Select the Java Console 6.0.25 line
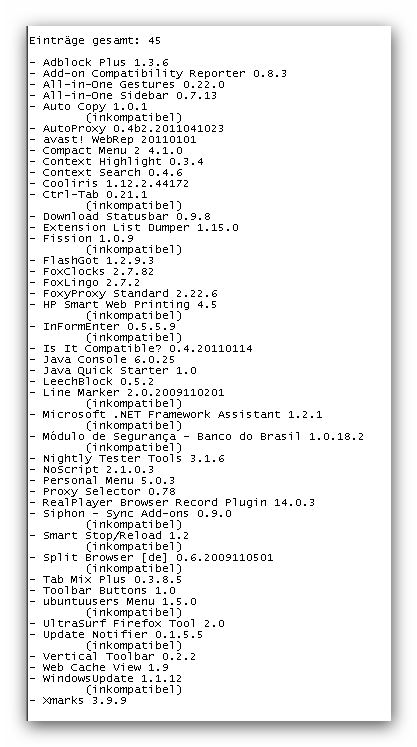Viewport: 417px width, 747px height. 109,360
